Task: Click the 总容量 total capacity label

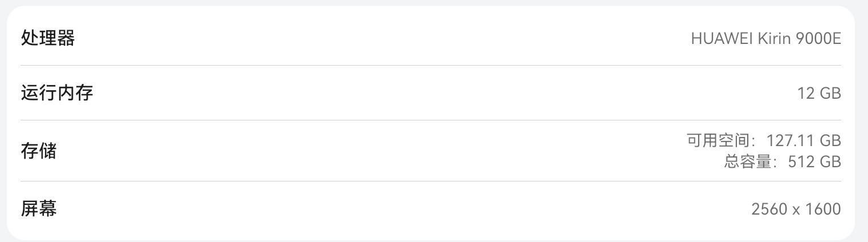Action: (751, 162)
